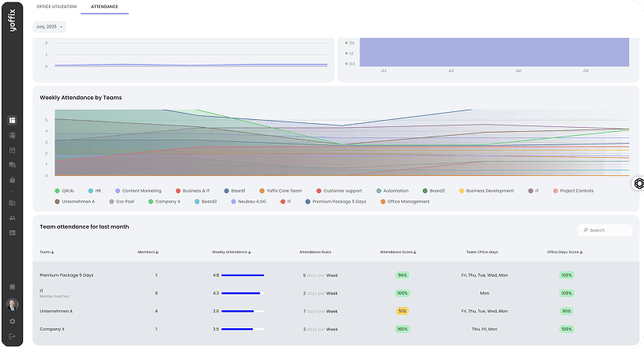
Task: Open the people team sidebar icon
Action: (13, 218)
